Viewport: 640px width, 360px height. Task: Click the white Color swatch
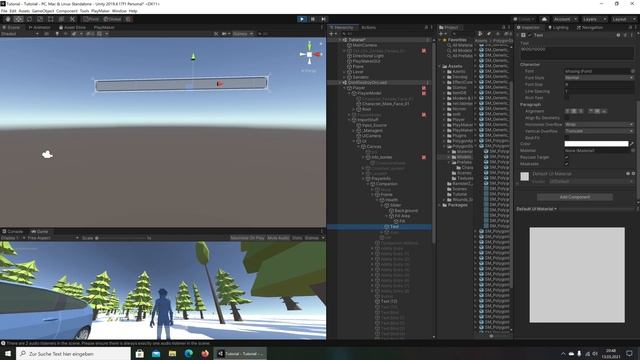tap(596, 144)
